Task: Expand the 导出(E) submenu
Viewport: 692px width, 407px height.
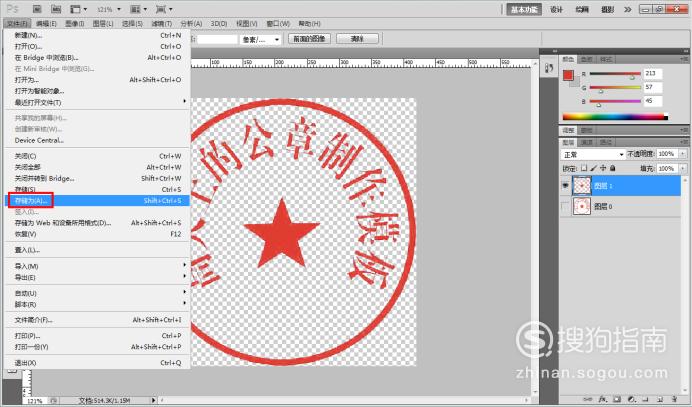Action: tap(99, 277)
